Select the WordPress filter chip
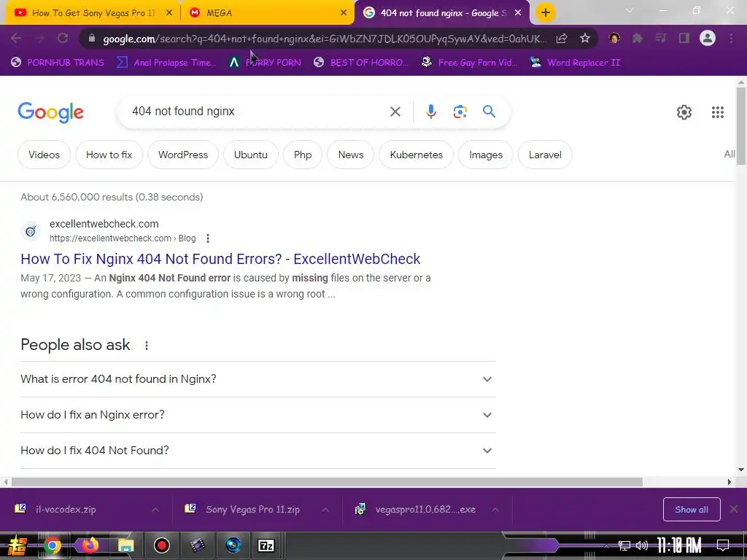 pos(183,155)
